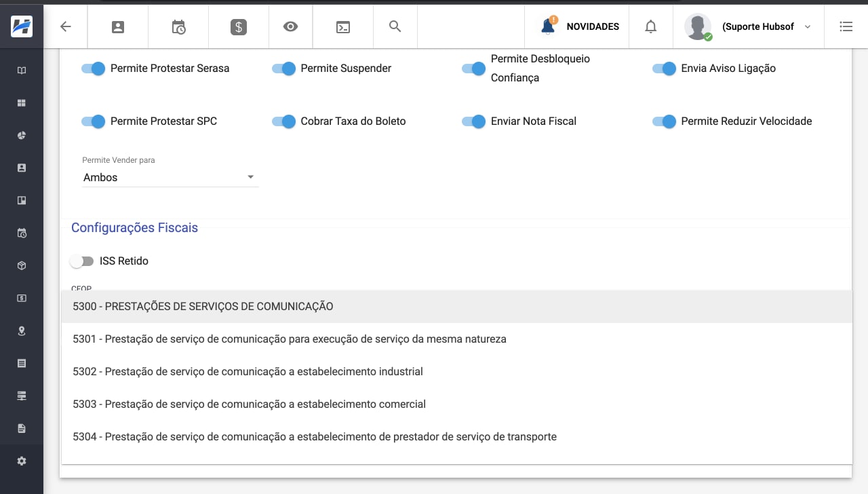
Task: Open the dollar sign financial icon
Action: 238,26
